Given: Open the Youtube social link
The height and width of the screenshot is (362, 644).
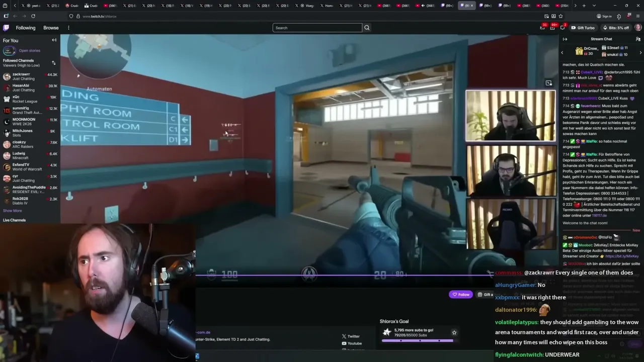Looking at the screenshot, I should [x=352, y=343].
